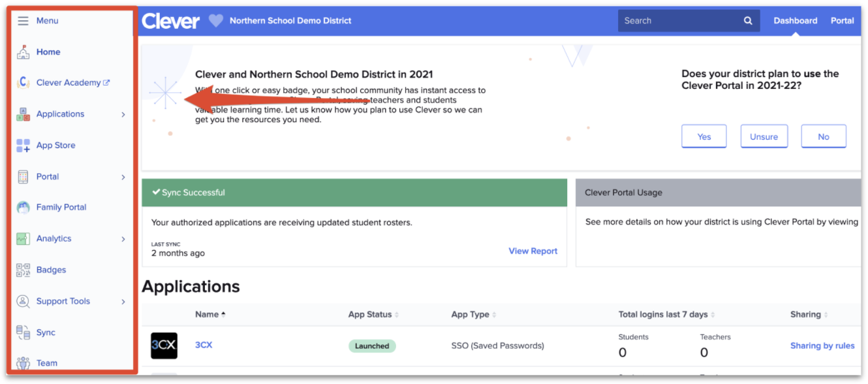The image size is (868, 384).
Task: Click the View Report link
Action: [x=533, y=251]
